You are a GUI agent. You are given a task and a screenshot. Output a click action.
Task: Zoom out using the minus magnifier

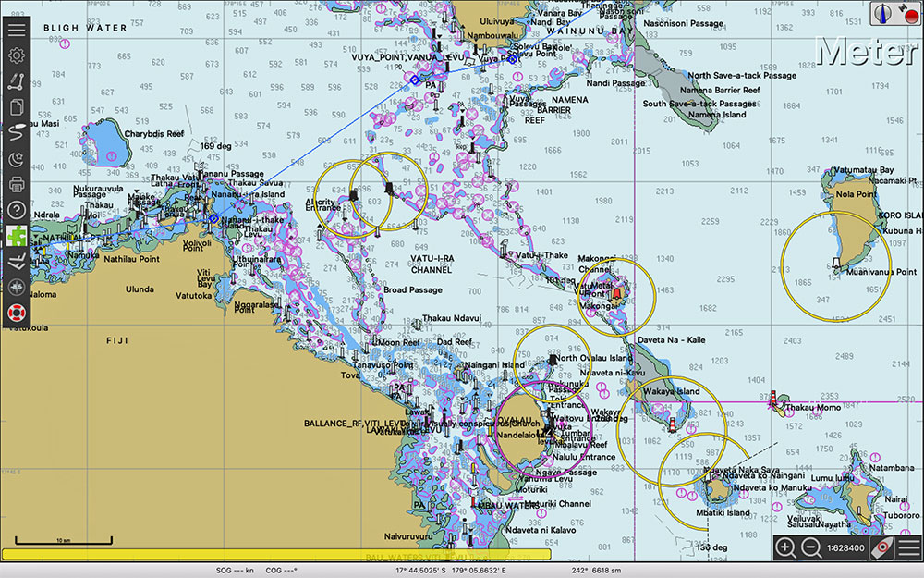[810, 547]
